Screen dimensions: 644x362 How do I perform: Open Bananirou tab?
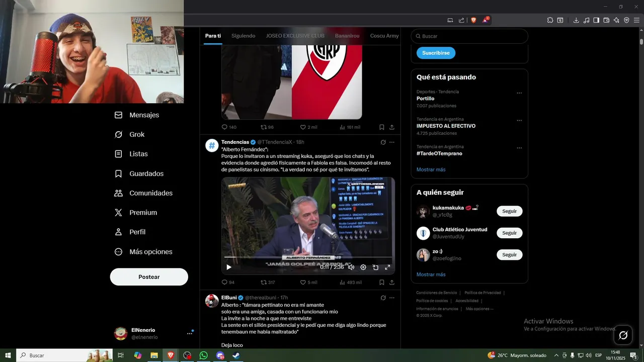pyautogui.click(x=347, y=36)
